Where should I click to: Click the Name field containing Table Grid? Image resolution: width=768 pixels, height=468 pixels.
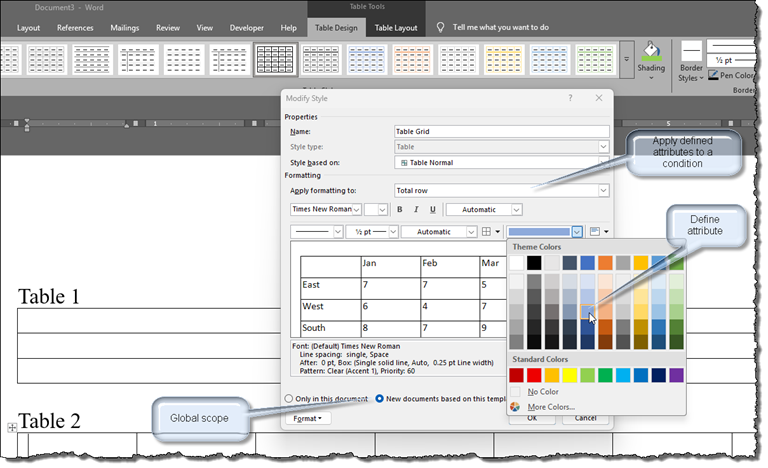coord(502,131)
